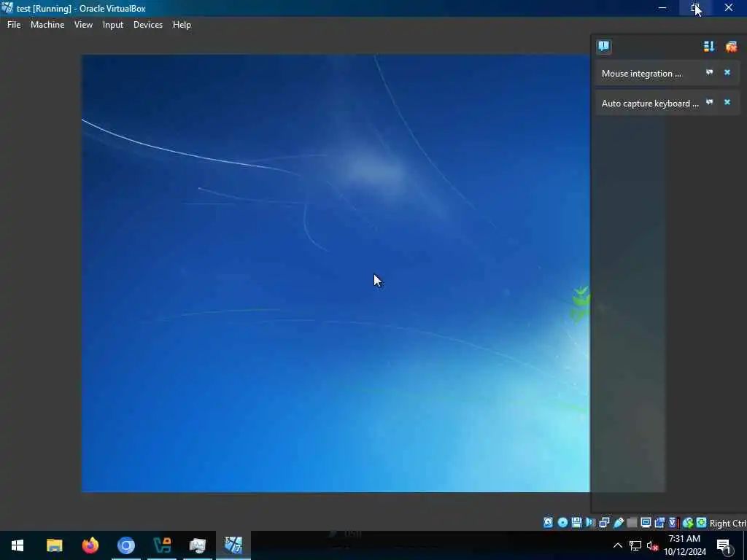Click the USB devices status icon
This screenshot has width=747, height=560.
pos(619,523)
